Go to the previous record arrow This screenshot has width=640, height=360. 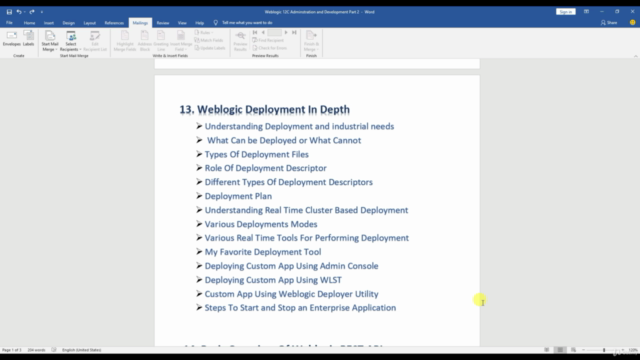(263, 32)
